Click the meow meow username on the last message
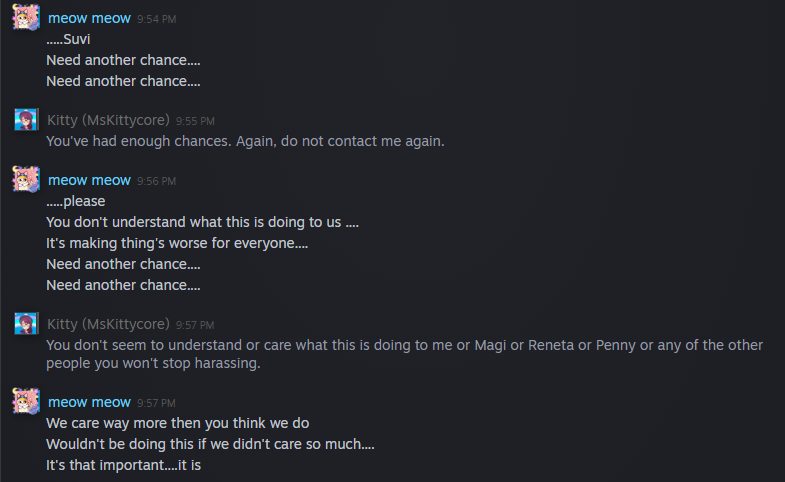 pos(89,402)
